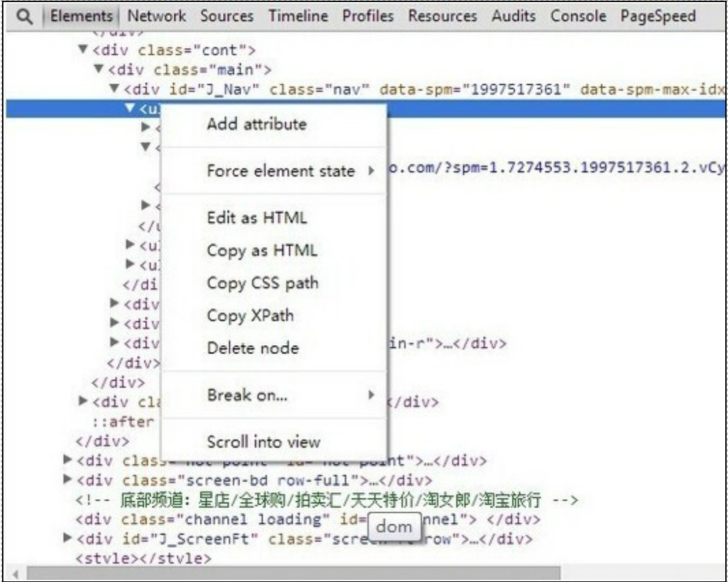Open the PageSpeed tab

click(658, 16)
